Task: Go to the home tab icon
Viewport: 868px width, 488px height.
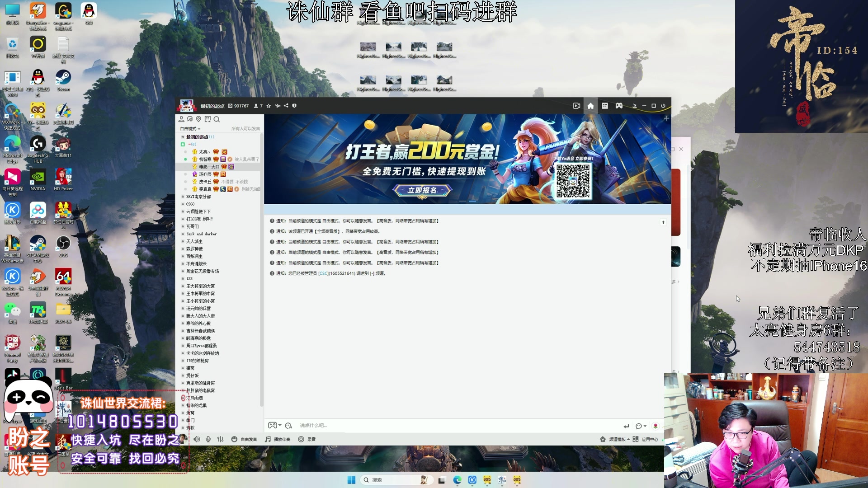Action: click(x=590, y=106)
